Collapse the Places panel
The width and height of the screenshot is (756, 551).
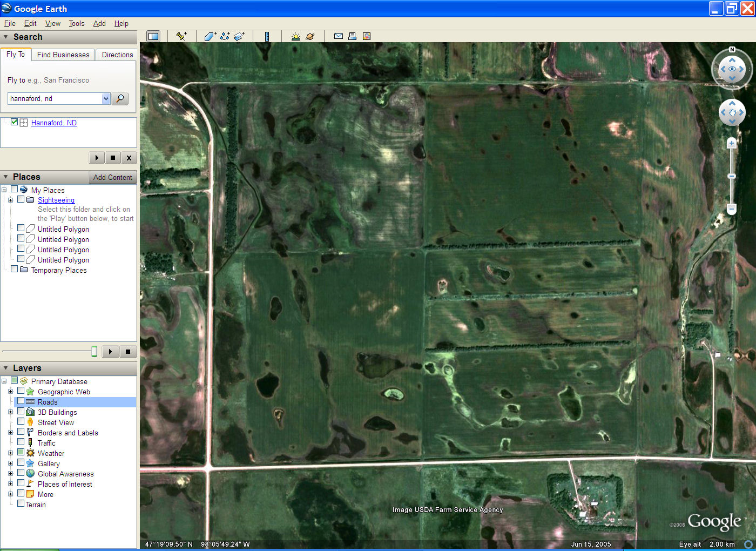(x=6, y=177)
